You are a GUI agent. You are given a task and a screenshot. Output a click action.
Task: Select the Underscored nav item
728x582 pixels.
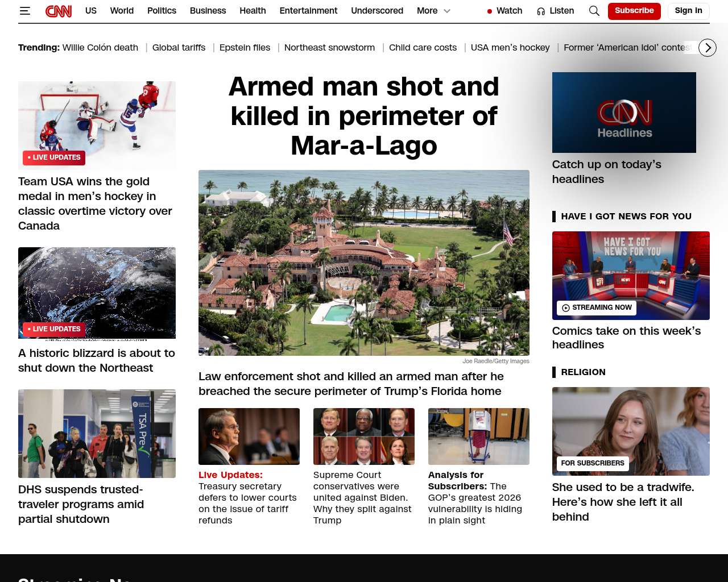pyautogui.click(x=377, y=11)
